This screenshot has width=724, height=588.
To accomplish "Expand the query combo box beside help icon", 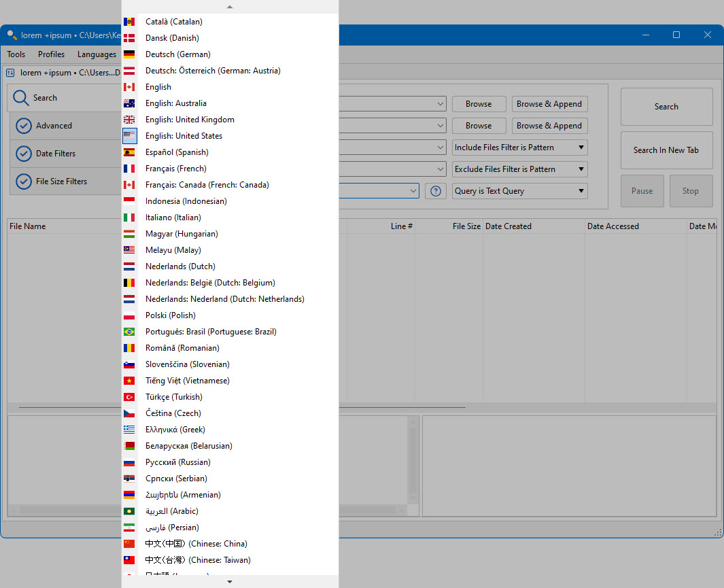I will 413,191.
